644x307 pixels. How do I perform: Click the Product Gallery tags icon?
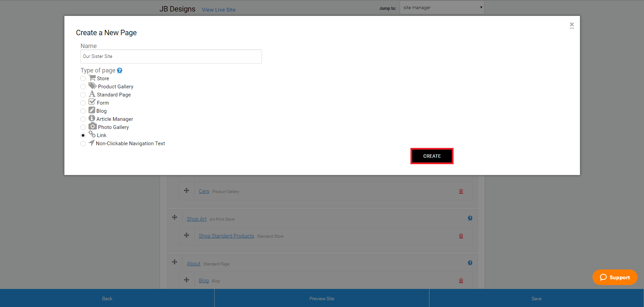(93, 86)
